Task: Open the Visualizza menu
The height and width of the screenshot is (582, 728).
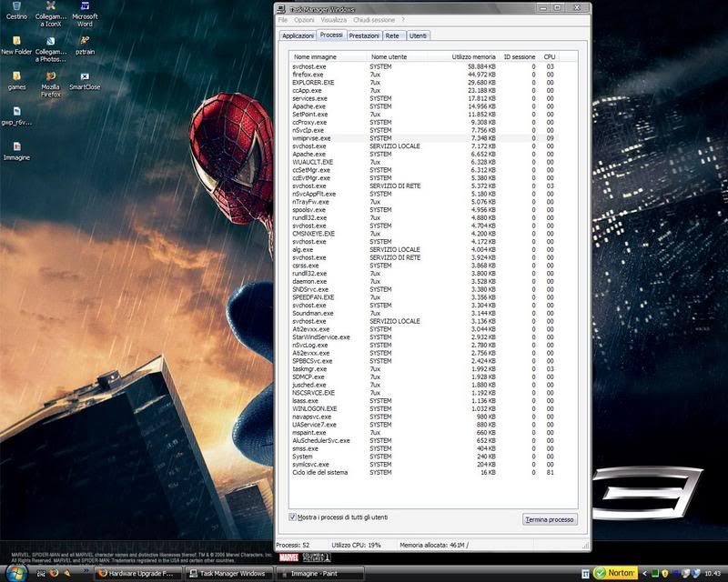Action: click(333, 19)
